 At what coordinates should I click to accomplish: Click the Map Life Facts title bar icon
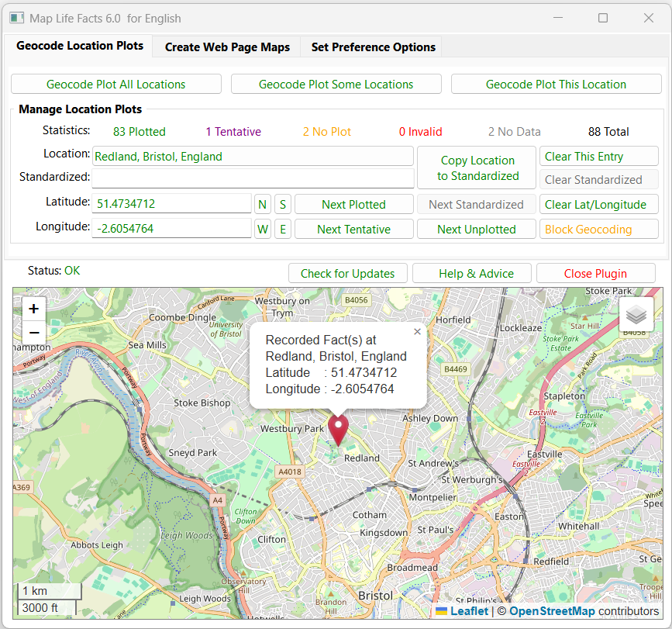click(16, 17)
